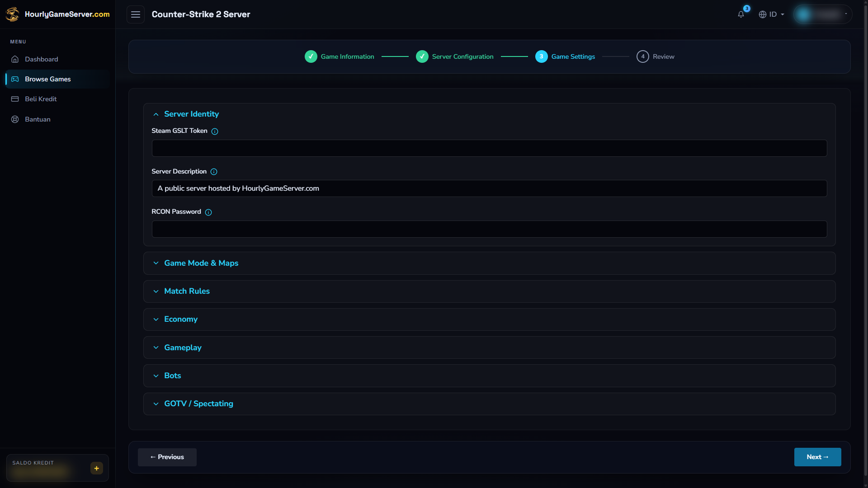Go to Review step label

[x=664, y=56]
